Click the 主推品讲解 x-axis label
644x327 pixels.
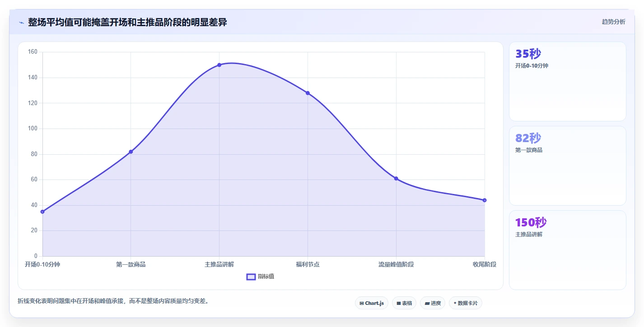[219, 264]
